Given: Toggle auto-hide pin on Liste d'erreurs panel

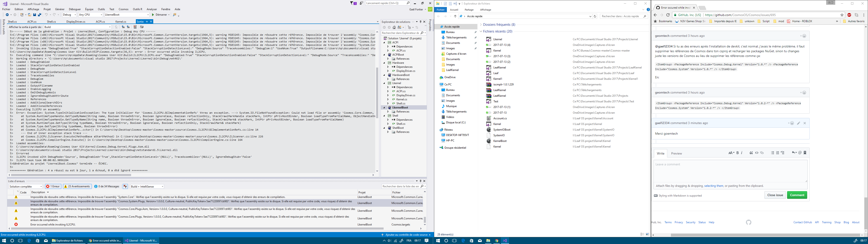Looking at the screenshot, I should tap(420, 181).
